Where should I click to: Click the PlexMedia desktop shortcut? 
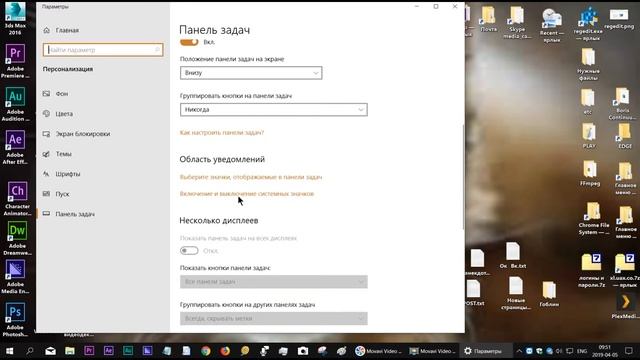625,306
